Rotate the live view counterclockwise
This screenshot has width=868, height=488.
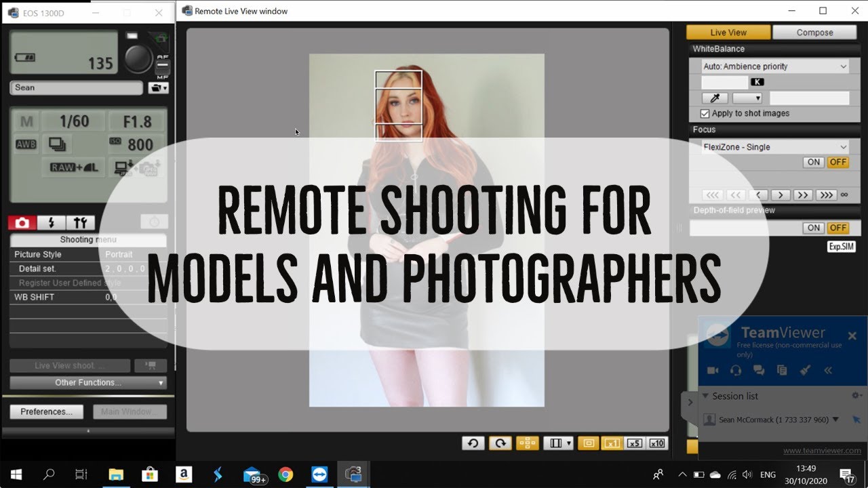pyautogui.click(x=473, y=443)
